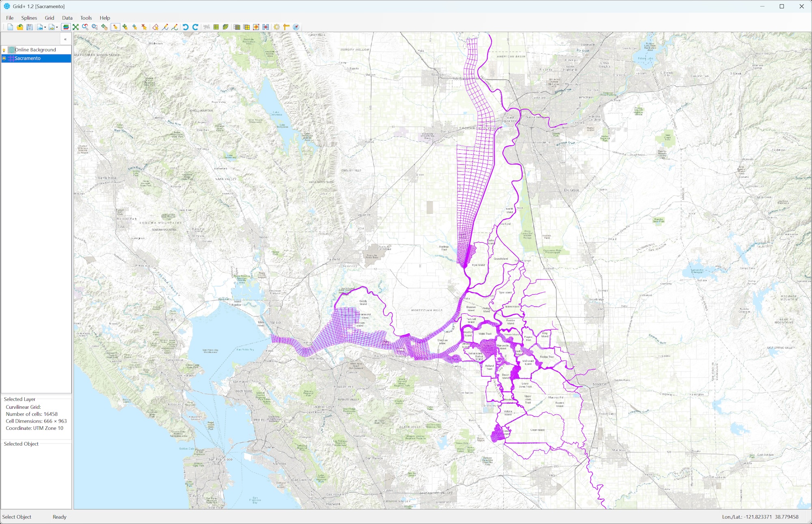812x524 pixels.
Task: Click the Import page icon with left arrow
Action: [x=40, y=27]
